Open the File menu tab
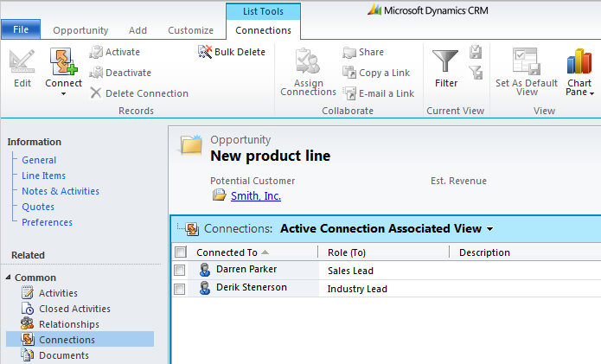 click(21, 30)
